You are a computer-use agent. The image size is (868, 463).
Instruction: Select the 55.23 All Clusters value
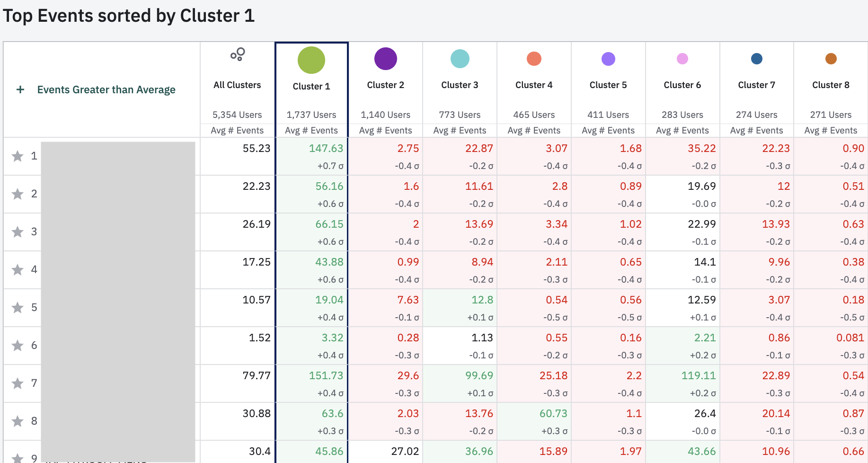257,149
